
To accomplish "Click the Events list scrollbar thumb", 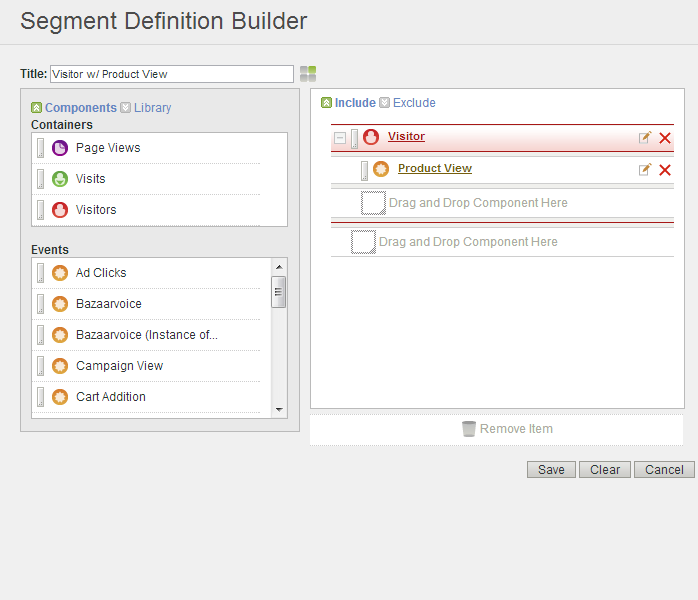I will pos(279,292).
